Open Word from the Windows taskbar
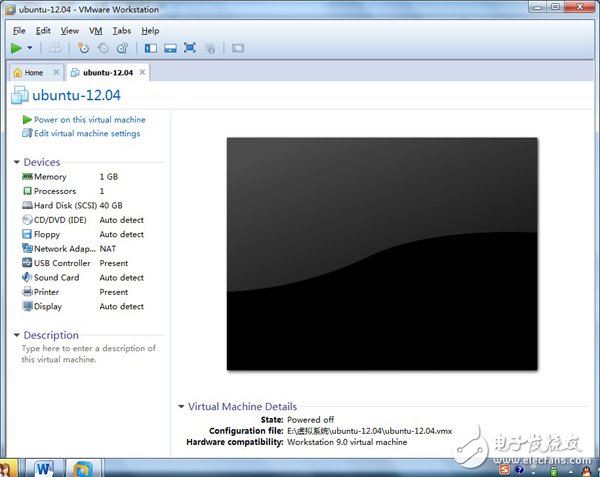Viewport: 600px width, 477px height. (x=45, y=467)
